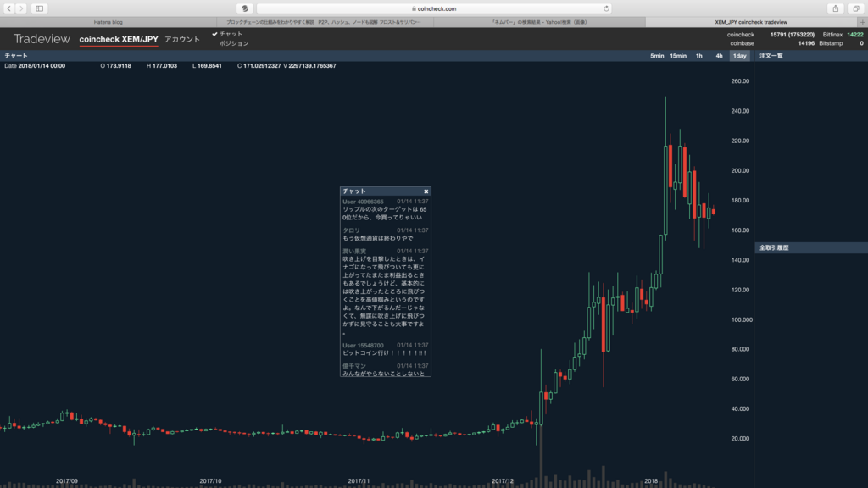Image resolution: width=868 pixels, height=488 pixels.
Task: Show all Safari tabs overview
Action: (856, 8)
